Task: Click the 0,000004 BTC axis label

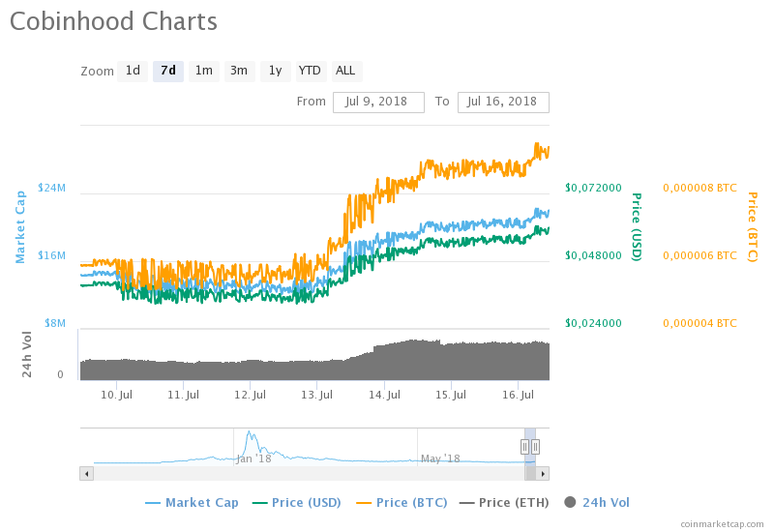Action: coord(700,323)
